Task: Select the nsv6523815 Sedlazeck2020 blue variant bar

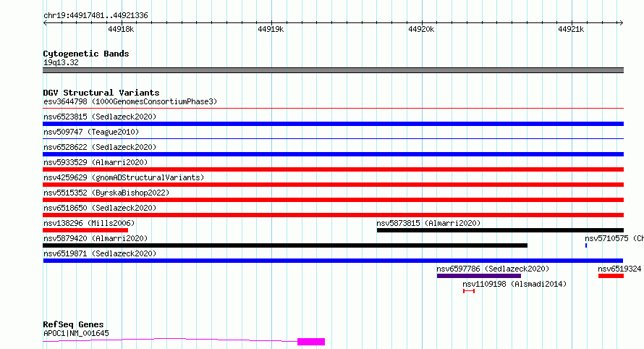Action: (x=333, y=124)
